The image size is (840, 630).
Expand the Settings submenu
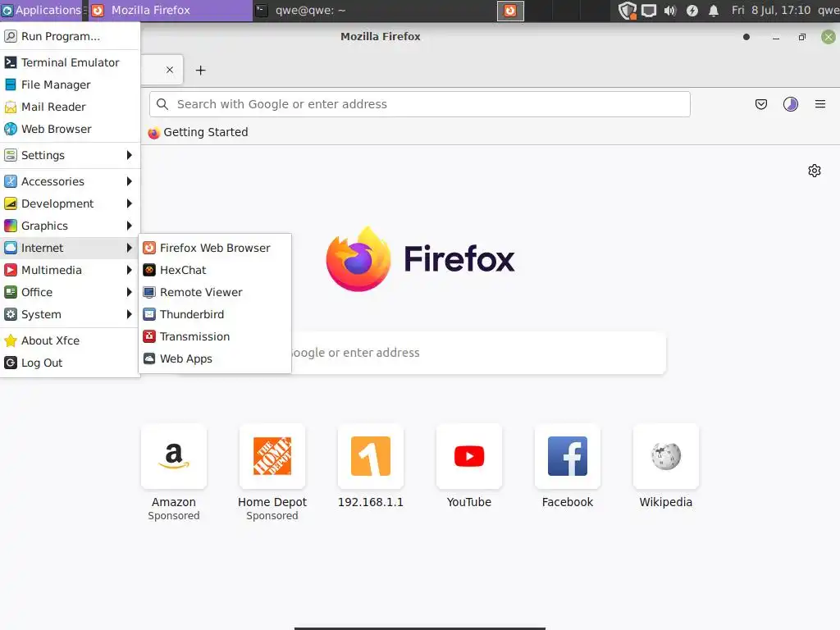point(70,155)
